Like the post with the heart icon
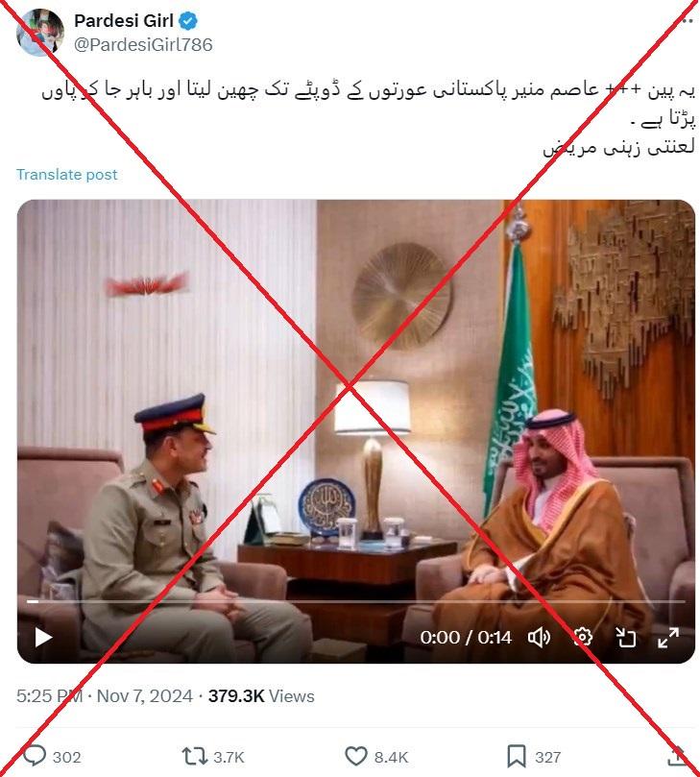Screen dimensions: 700x777 pyautogui.click(x=355, y=757)
